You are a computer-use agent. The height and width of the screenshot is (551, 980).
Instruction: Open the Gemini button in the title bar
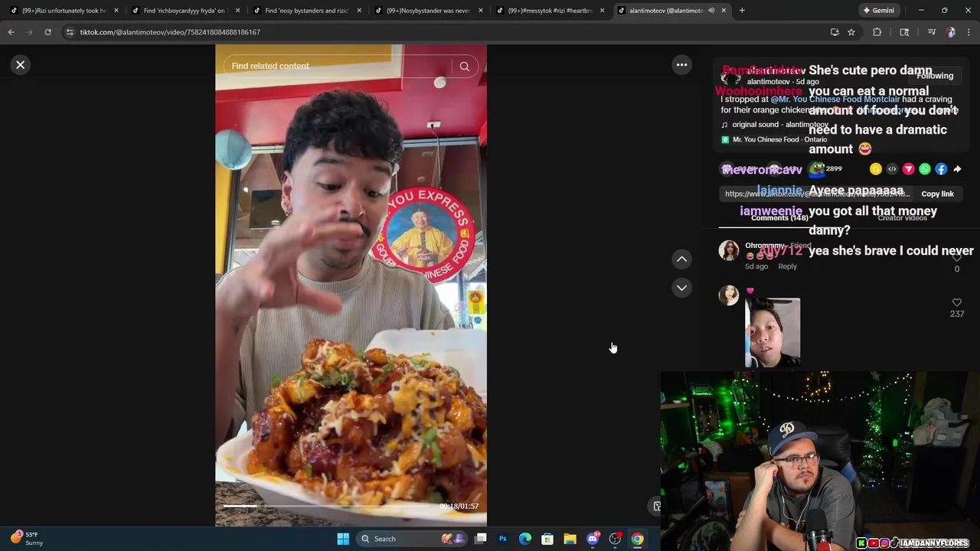tap(878, 11)
